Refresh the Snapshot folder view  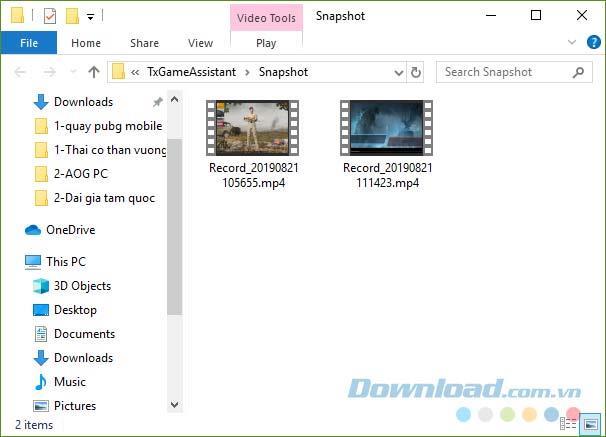416,72
